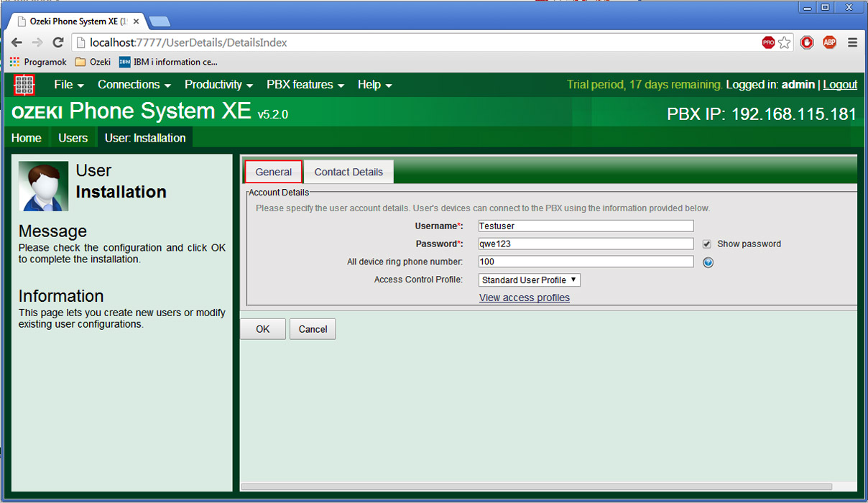Open the Ozeki bookmarks folder

tap(93, 62)
